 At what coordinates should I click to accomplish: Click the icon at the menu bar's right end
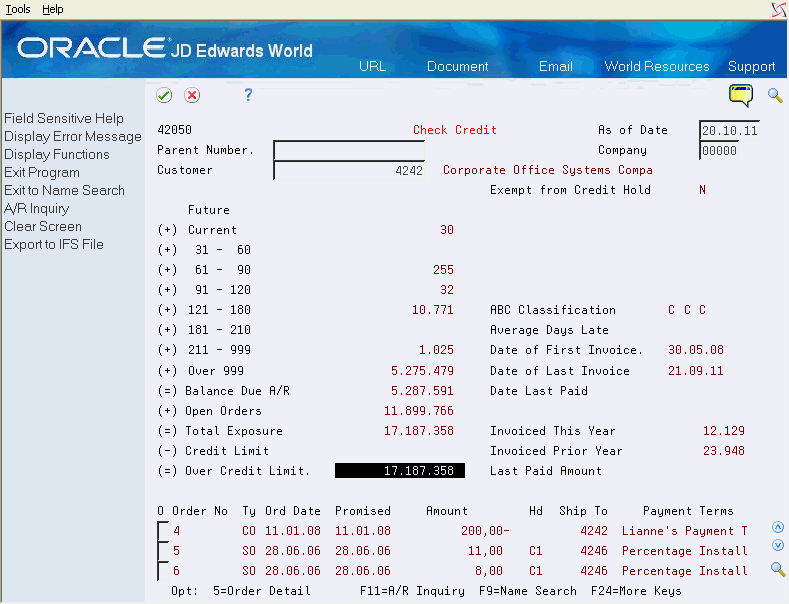(779, 10)
